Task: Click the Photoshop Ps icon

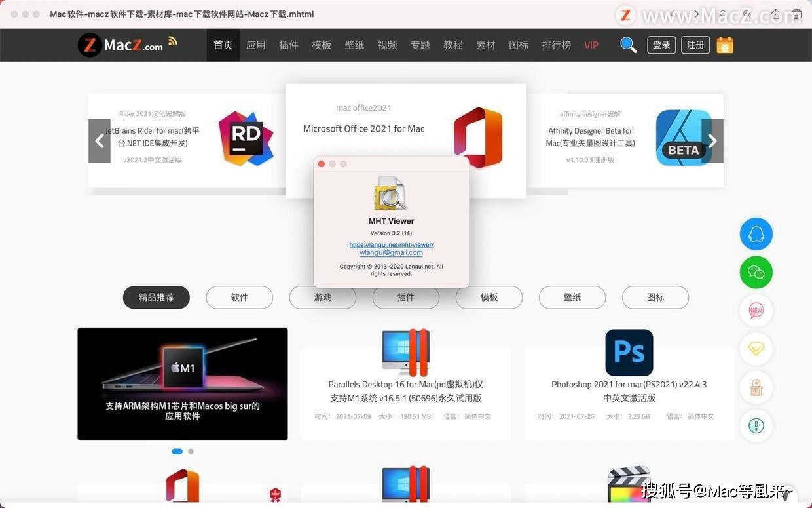Action: (x=629, y=353)
